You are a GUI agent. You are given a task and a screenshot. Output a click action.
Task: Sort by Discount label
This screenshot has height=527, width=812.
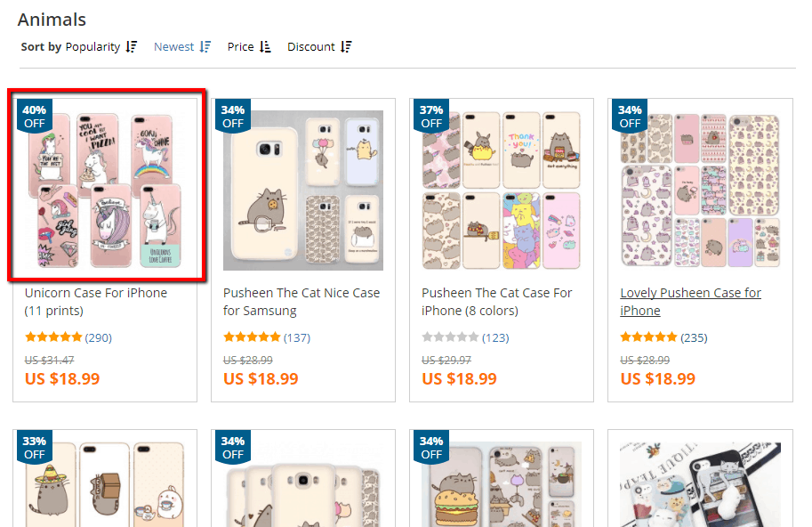(x=310, y=47)
